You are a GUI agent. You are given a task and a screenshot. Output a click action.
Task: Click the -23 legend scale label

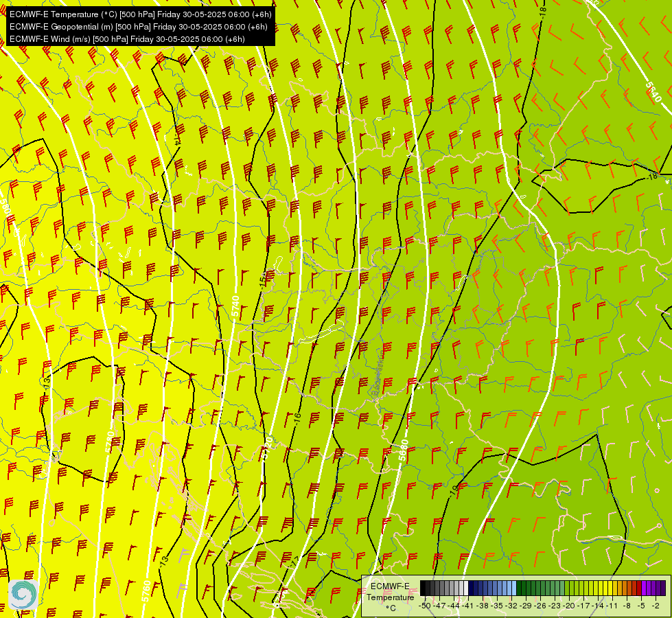(555, 606)
